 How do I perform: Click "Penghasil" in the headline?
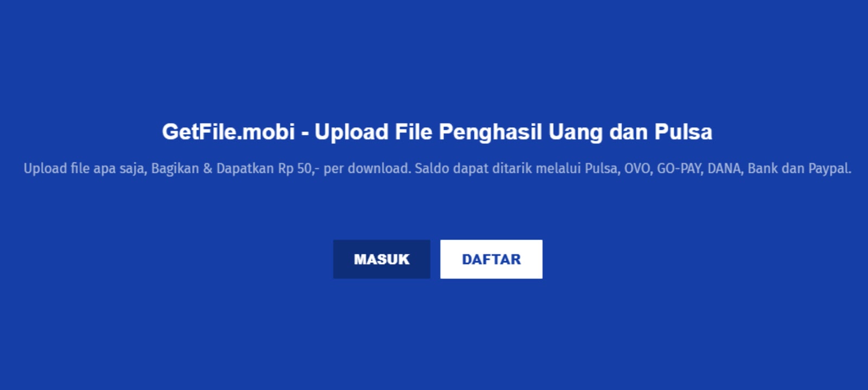pos(490,132)
